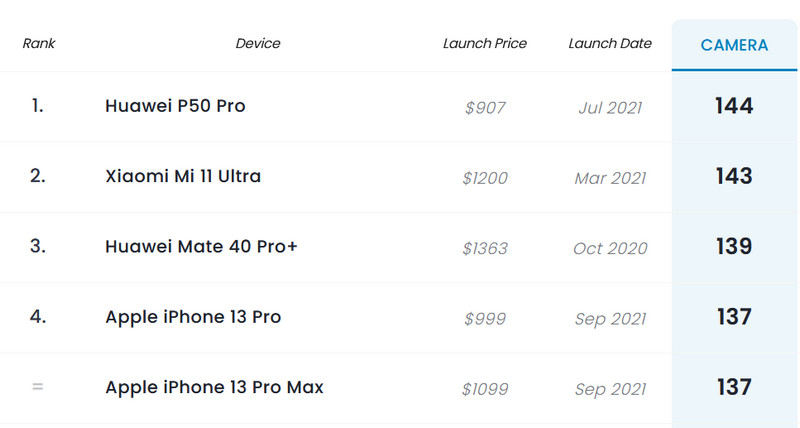Image resolution: width=800 pixels, height=428 pixels.
Task: Click the camera score 139
Action: 734,247
